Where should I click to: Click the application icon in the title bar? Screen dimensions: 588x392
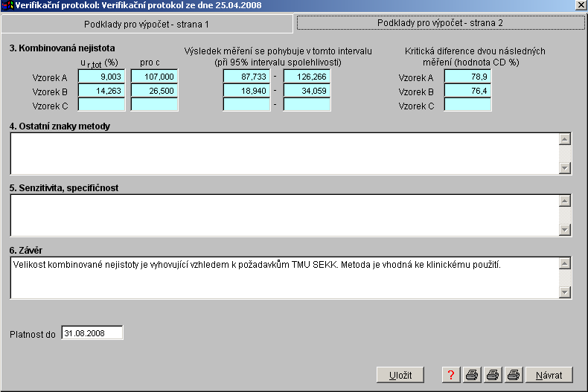pos(7,5)
